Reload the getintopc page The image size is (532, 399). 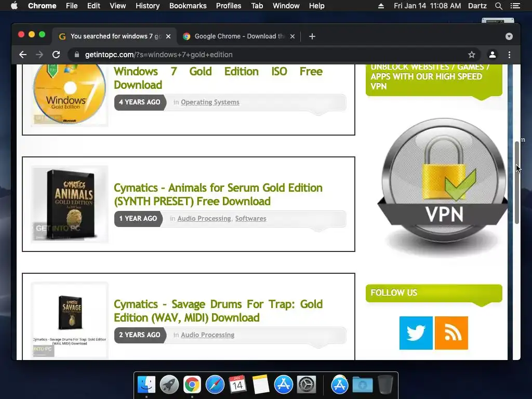56,55
